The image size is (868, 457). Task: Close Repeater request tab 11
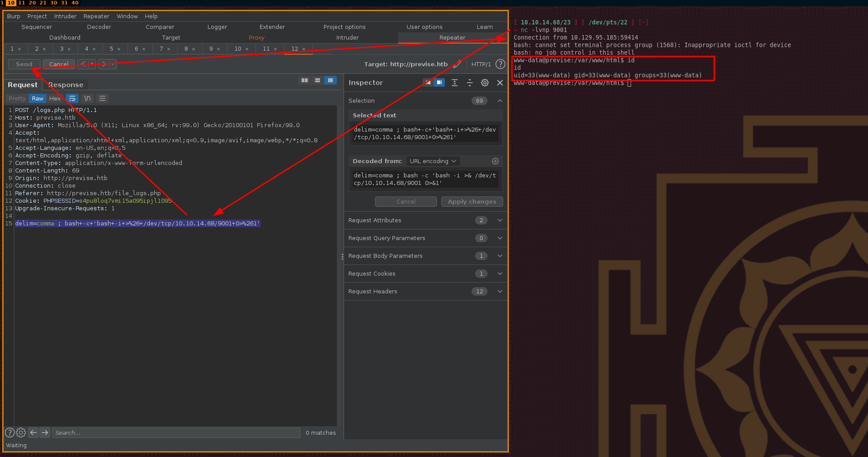pos(276,49)
